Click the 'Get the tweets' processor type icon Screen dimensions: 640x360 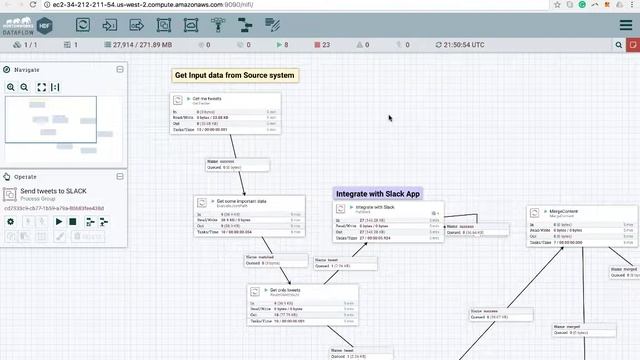(178, 100)
